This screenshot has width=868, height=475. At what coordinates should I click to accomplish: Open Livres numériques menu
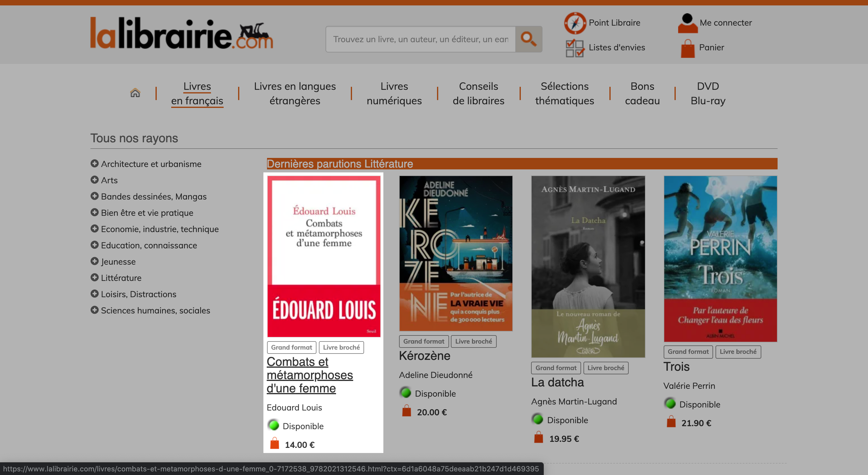[394, 93]
